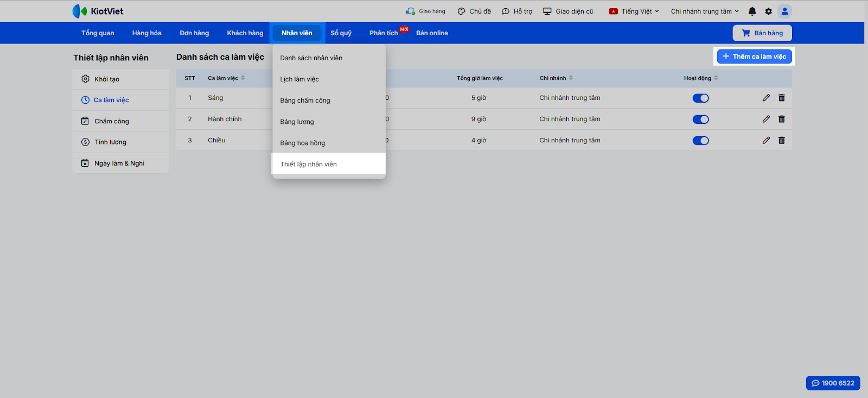Open Tính lương in the sidebar
This screenshot has width=868, height=398.
click(x=120, y=142)
